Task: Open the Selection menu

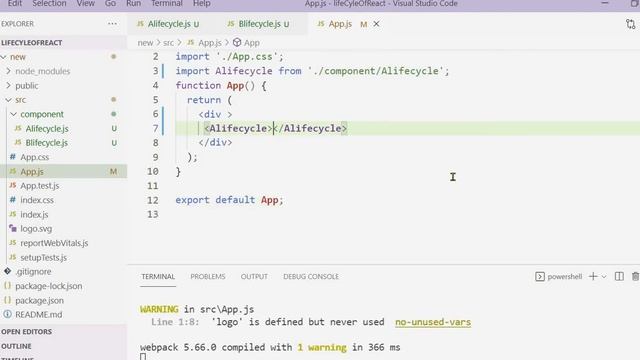Action: pos(49,4)
